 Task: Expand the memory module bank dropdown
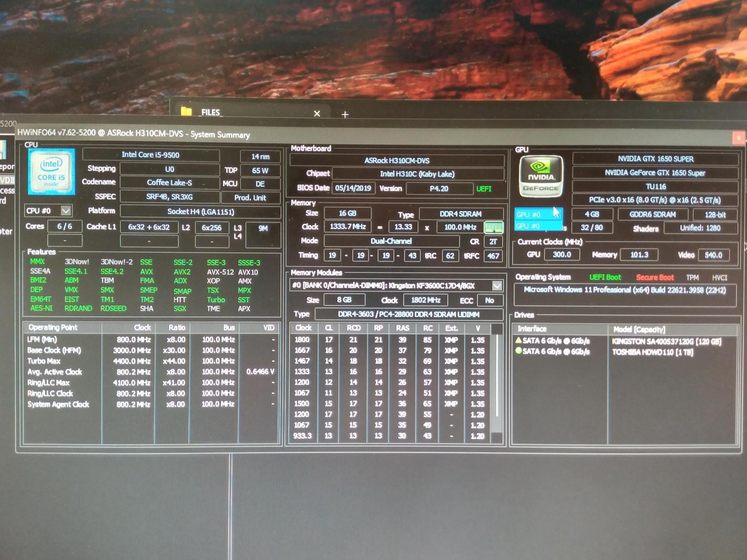(x=497, y=286)
